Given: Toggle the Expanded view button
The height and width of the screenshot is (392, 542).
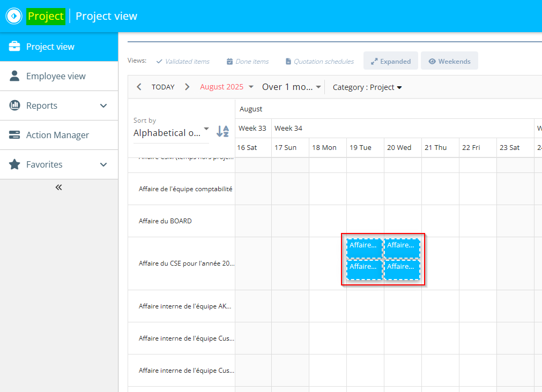Looking at the screenshot, I should 390,61.
